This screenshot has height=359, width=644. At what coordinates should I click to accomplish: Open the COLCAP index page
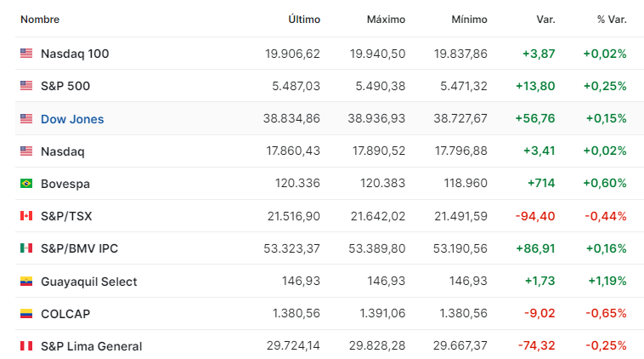point(65,314)
